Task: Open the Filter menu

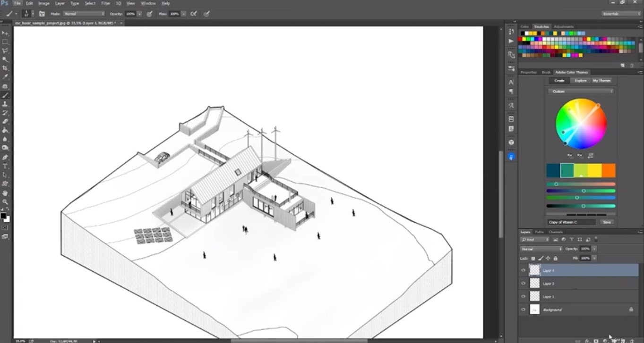Action: tap(105, 3)
